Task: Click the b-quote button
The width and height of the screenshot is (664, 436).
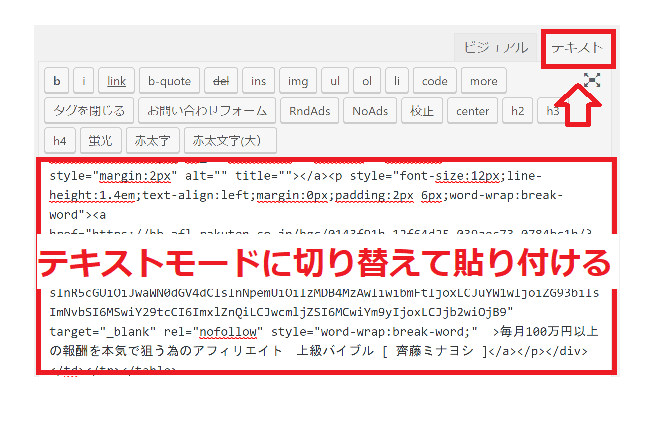Action: click(x=169, y=80)
